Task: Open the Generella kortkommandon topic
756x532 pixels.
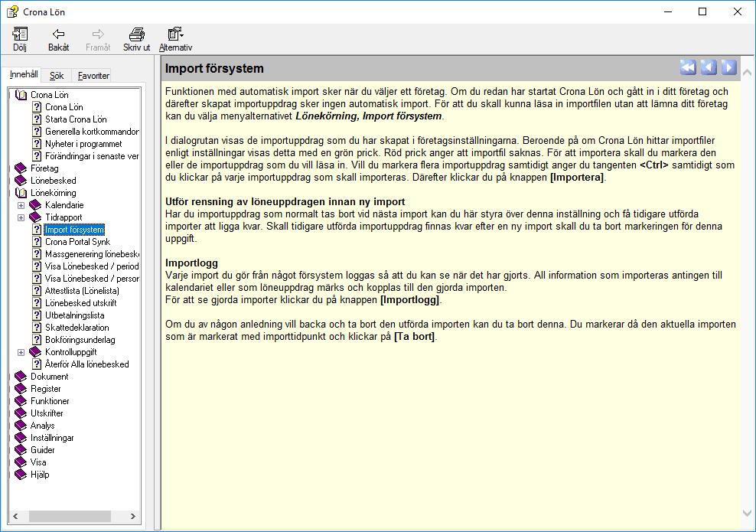Action: click(x=92, y=132)
